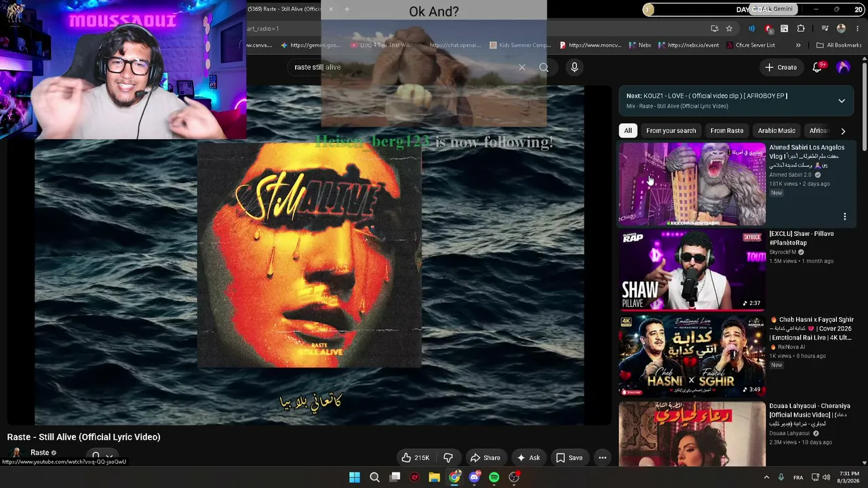868x488 pixels.
Task: Show more filter chips with arrow
Action: [x=843, y=131]
